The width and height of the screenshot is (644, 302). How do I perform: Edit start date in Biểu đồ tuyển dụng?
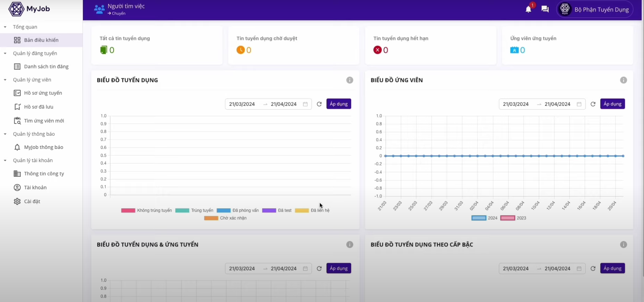(x=242, y=104)
